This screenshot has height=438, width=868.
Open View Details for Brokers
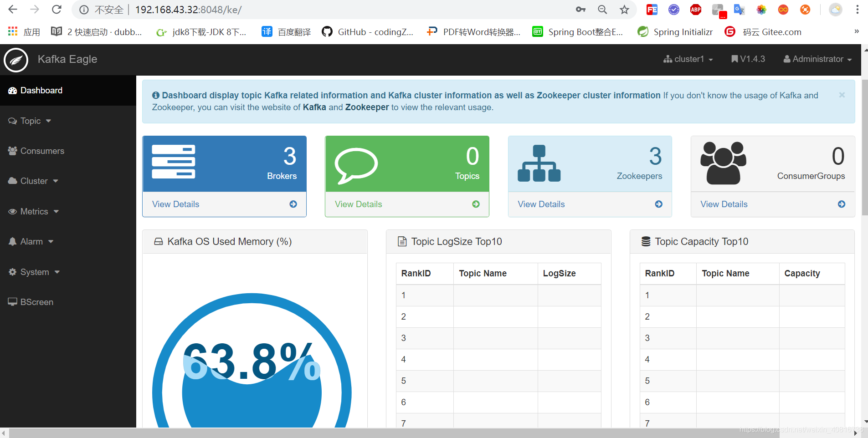click(x=175, y=204)
